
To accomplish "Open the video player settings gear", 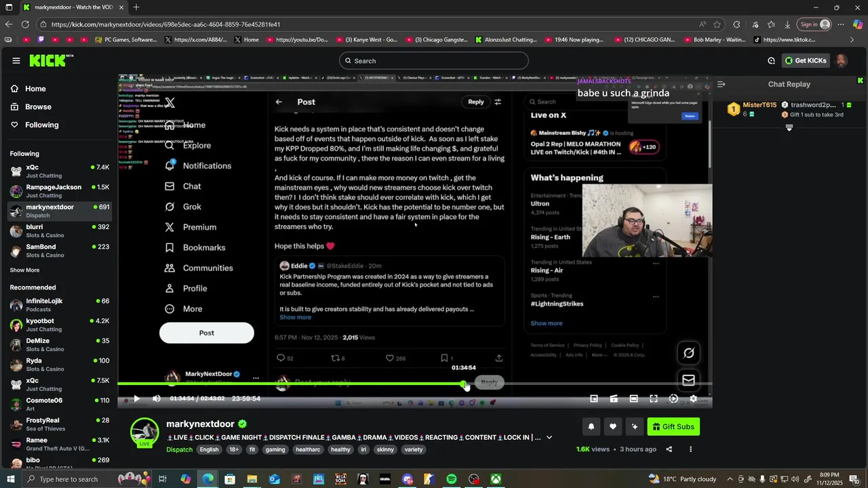I will (693, 399).
